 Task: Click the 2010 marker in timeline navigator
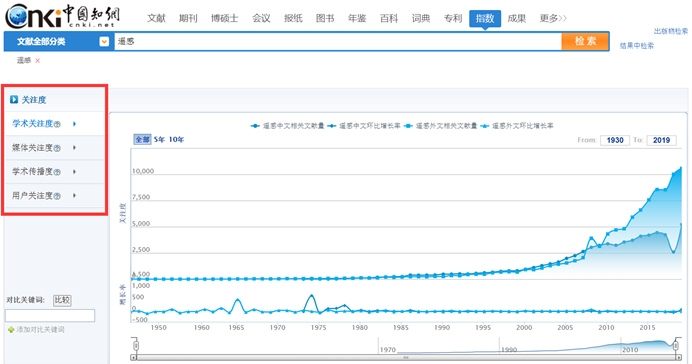(630, 350)
